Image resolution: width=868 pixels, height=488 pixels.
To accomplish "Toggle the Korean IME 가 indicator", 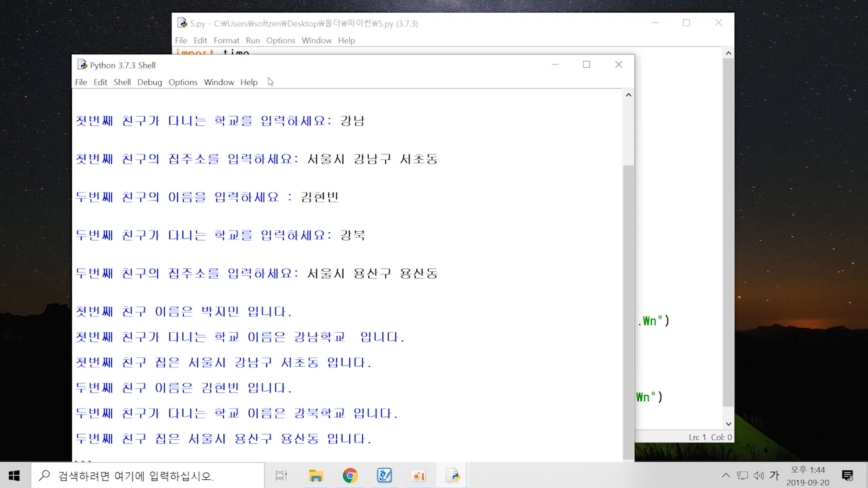I will point(774,476).
